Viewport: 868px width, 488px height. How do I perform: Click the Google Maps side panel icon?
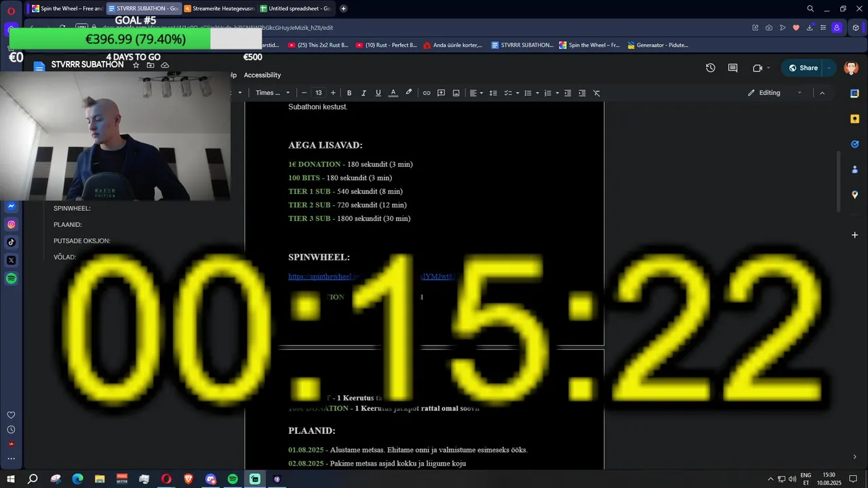855,195
